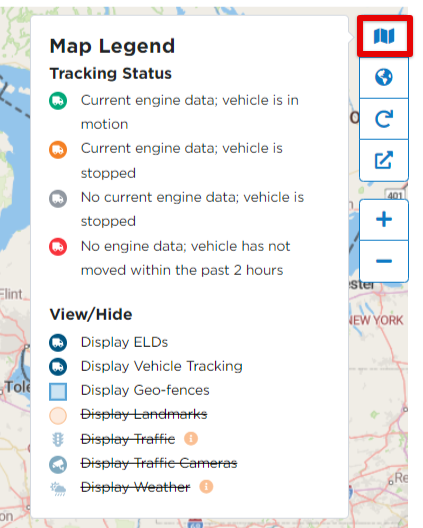Screen dimensions: 423x528
Task: Click the green vehicle-in-motion status icon
Action: pyautogui.click(x=58, y=101)
